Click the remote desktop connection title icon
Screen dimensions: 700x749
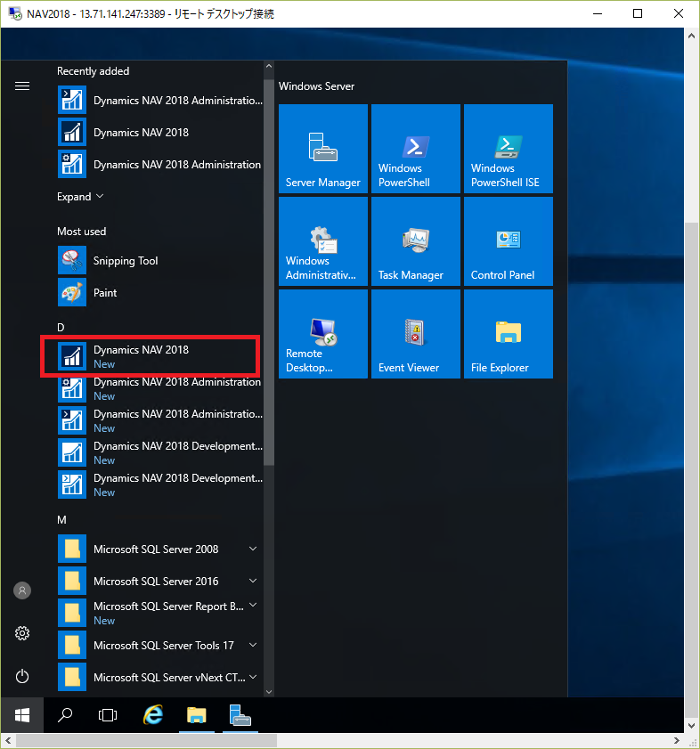tap(15, 13)
